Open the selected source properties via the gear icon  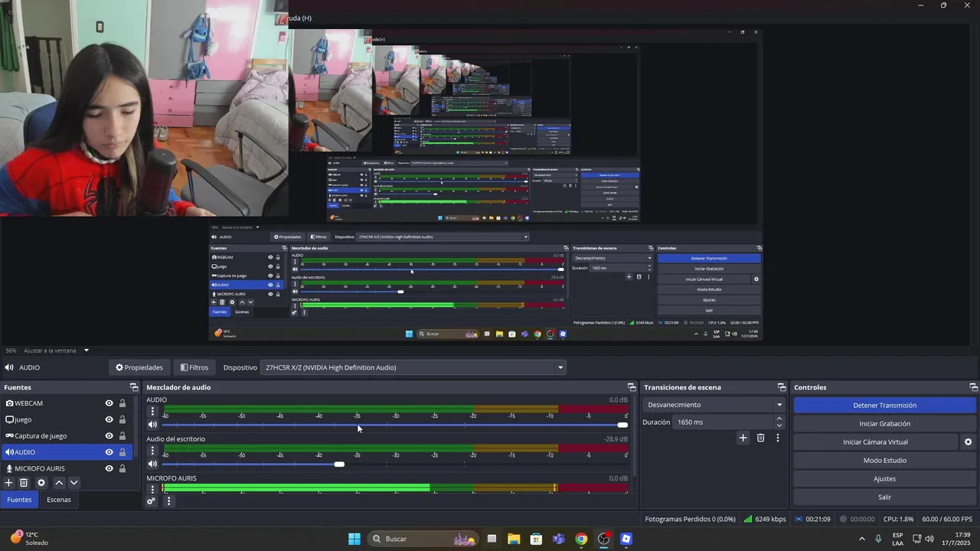pyautogui.click(x=41, y=483)
